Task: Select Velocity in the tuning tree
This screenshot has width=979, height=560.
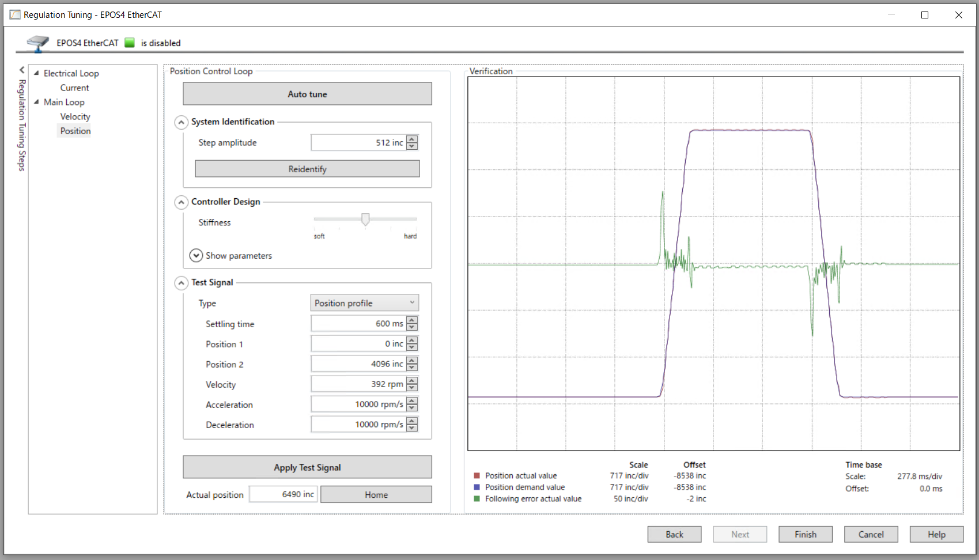Action: point(75,116)
